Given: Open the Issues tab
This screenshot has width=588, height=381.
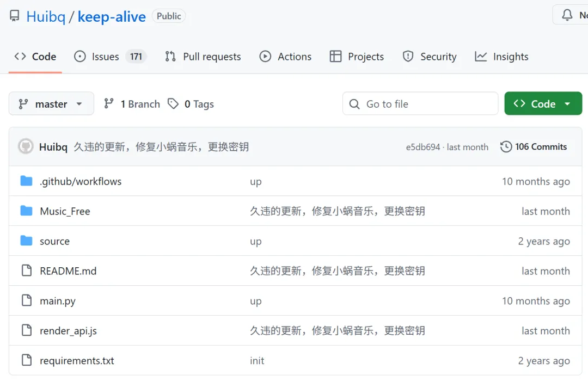Looking at the screenshot, I should (x=110, y=57).
